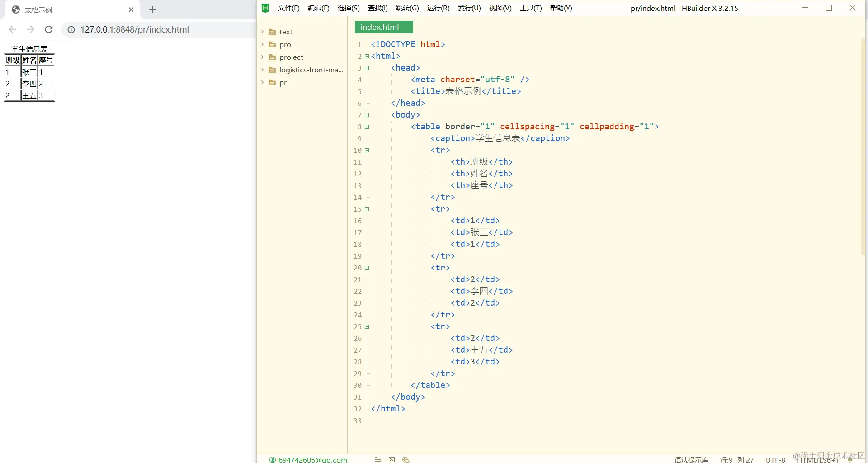Open a new browser tab
Screen dimensions: 868x463
(x=152, y=9)
